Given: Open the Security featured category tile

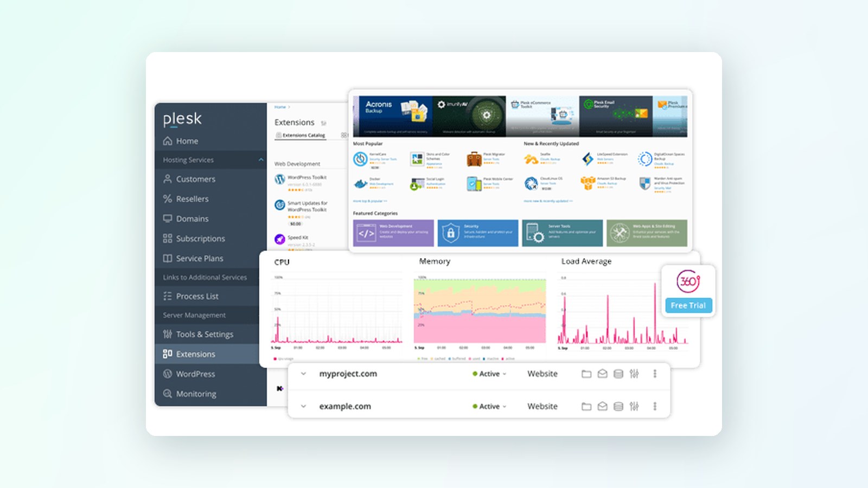Looking at the screenshot, I should click(x=478, y=233).
